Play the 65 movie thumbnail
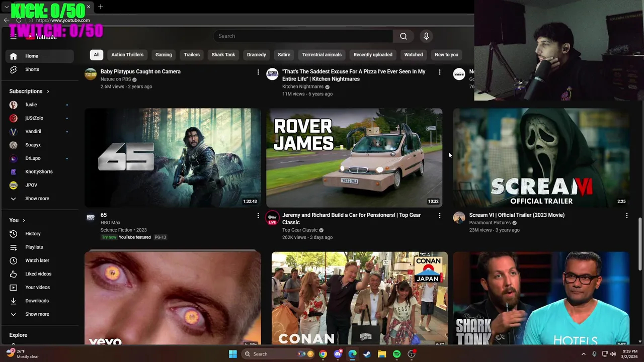The width and height of the screenshot is (644, 362). (173, 157)
